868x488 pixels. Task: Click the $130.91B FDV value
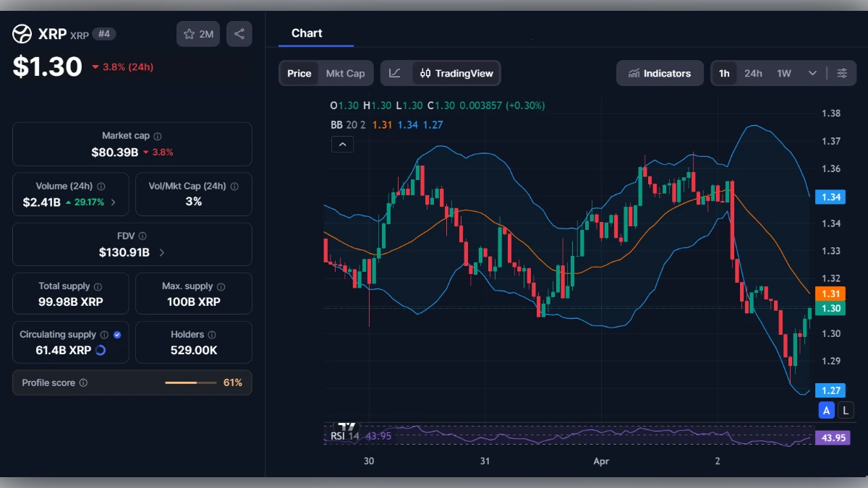(x=124, y=253)
